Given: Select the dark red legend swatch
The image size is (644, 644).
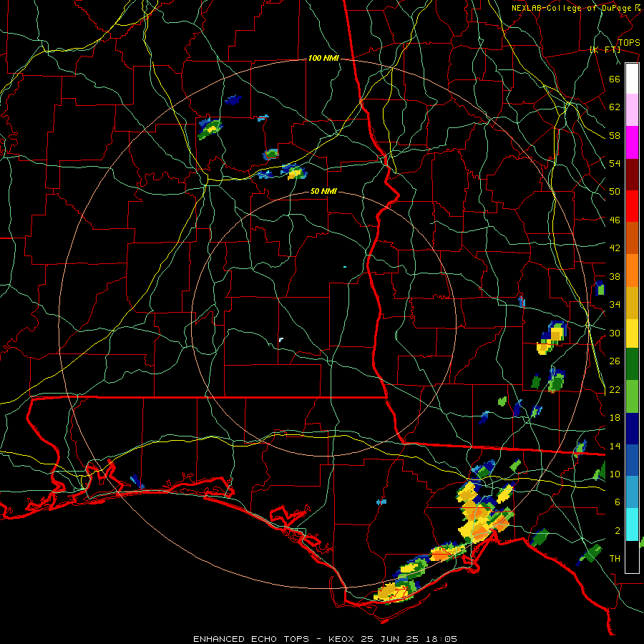Looking at the screenshot, I should (632, 175).
